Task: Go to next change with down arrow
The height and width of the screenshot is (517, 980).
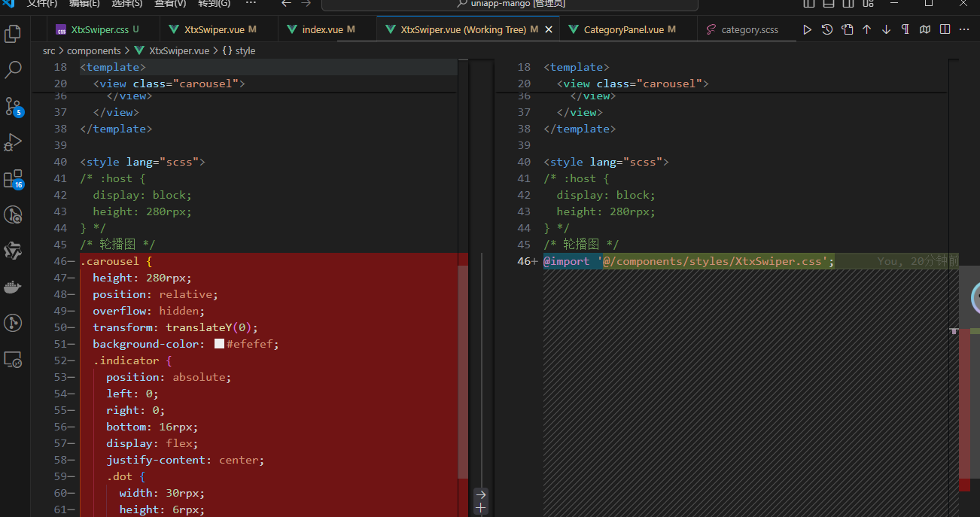Action: click(x=886, y=30)
